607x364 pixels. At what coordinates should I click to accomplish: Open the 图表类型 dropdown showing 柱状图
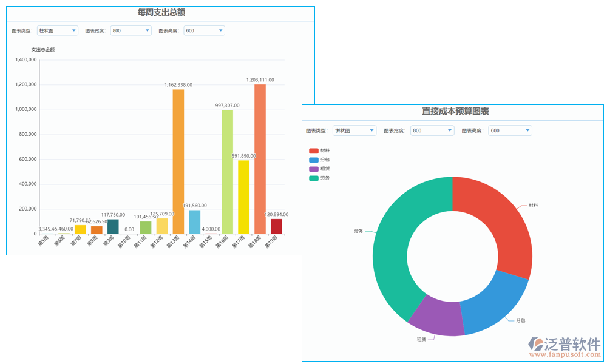coord(56,30)
